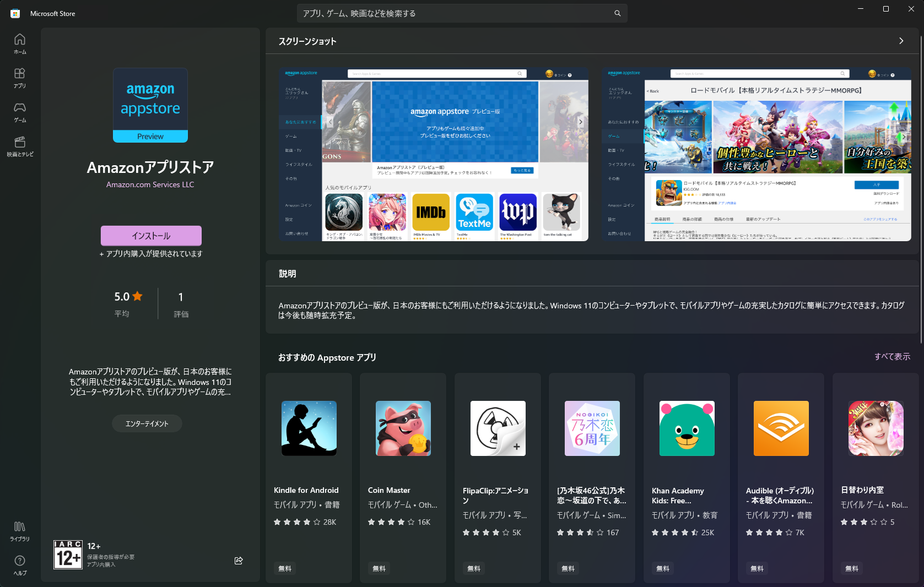Click the search magnifier icon
This screenshot has height=587, width=924.
[617, 13]
